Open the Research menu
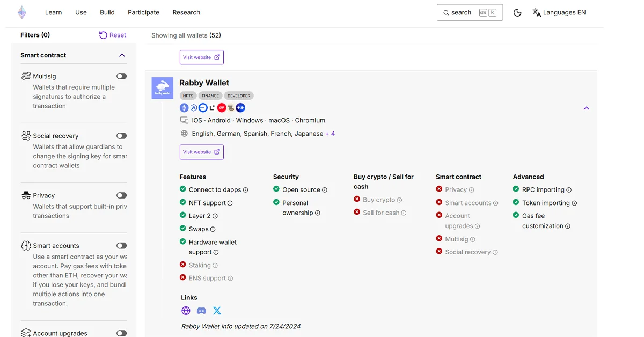The height and width of the screenshot is (337, 644). click(186, 12)
